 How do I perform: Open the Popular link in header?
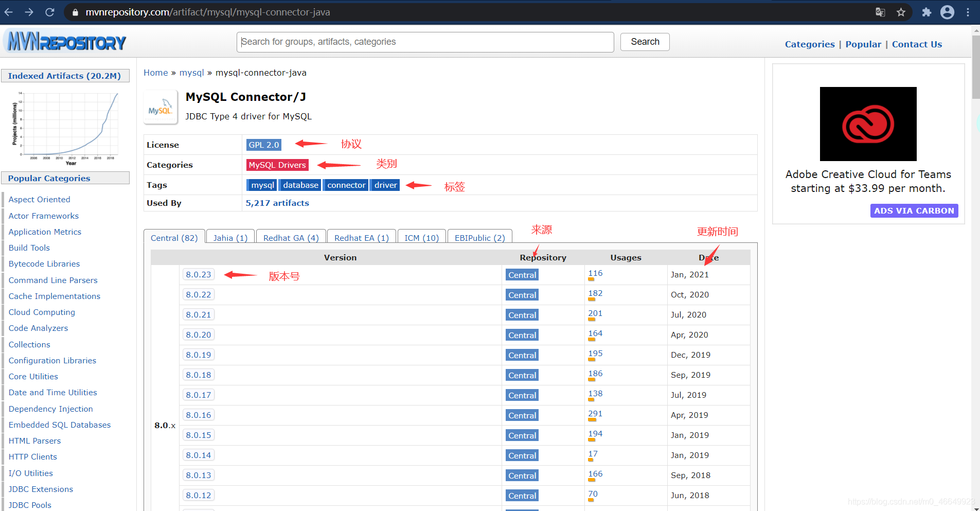[863, 44]
